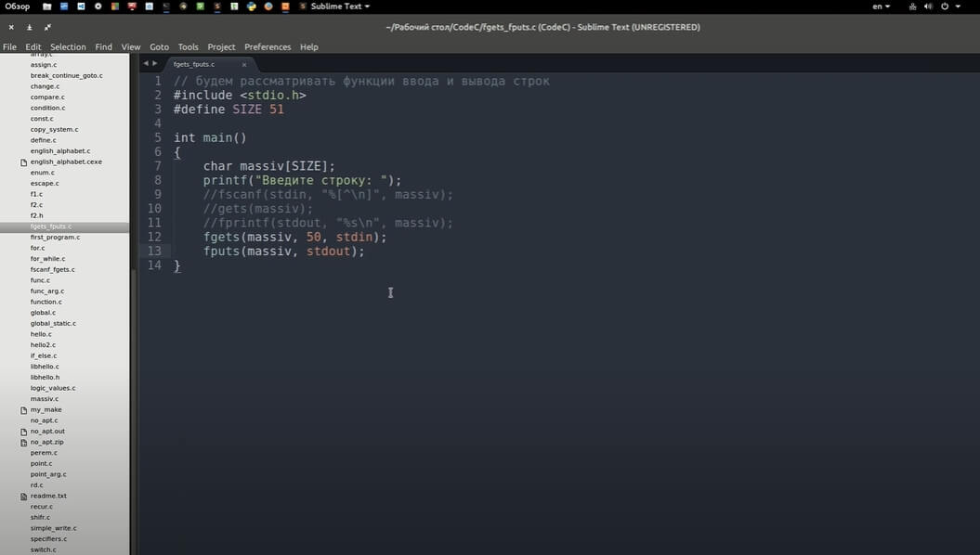Open the en keyboard layout dropdown
980x555 pixels.
[882, 6]
